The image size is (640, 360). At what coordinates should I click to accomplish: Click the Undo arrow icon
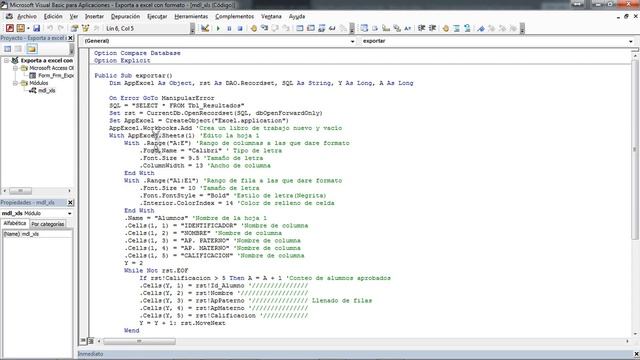(x=50, y=28)
